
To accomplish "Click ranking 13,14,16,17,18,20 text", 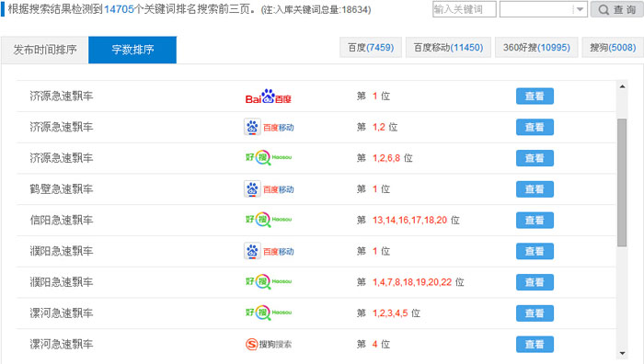I will [x=409, y=220].
